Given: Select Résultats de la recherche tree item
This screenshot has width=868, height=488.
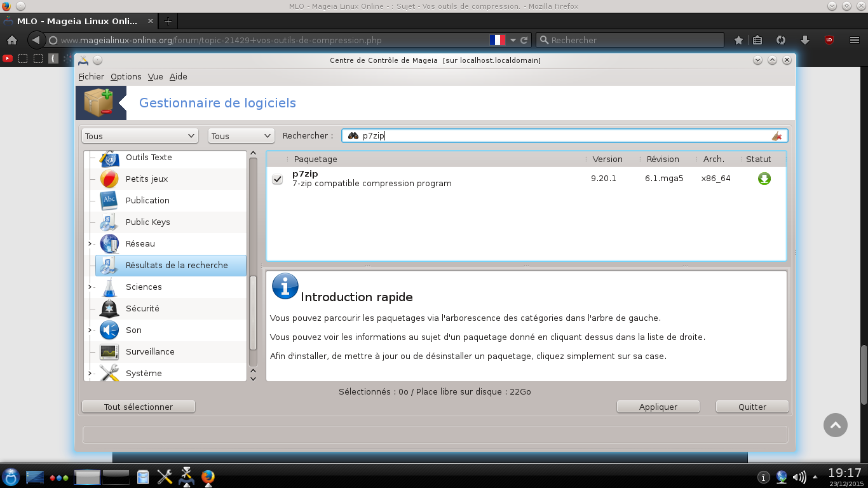Looking at the screenshot, I should [170, 266].
